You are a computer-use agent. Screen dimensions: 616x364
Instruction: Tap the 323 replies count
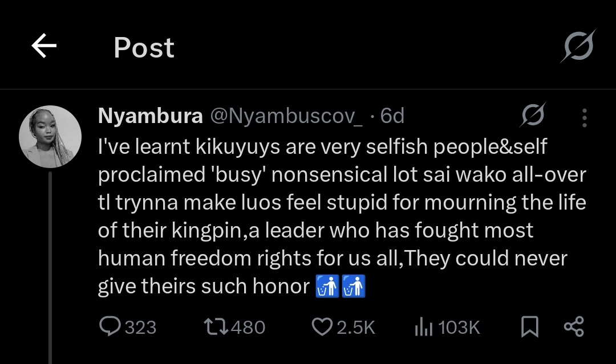click(x=140, y=327)
